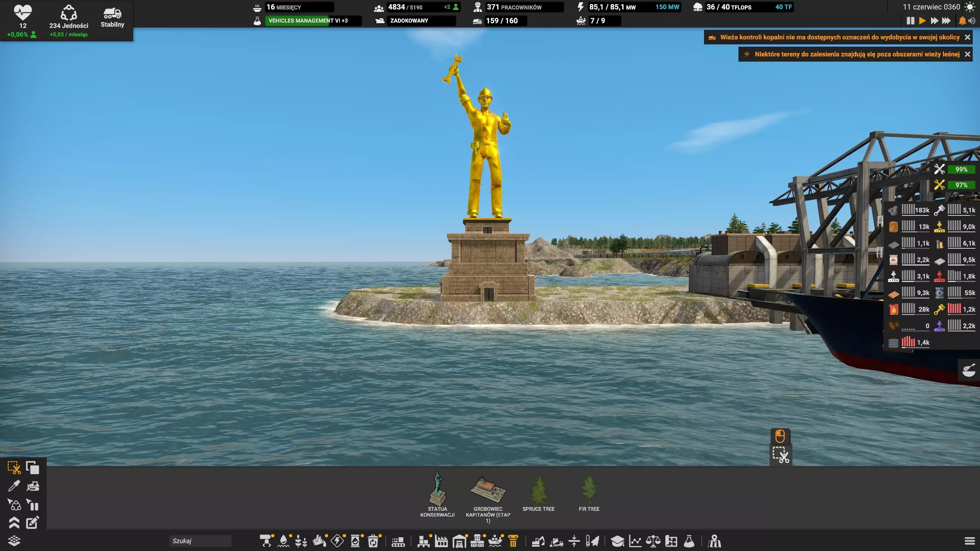The height and width of the screenshot is (551, 980).
Task: Click the Szukaj search field
Action: (x=200, y=541)
